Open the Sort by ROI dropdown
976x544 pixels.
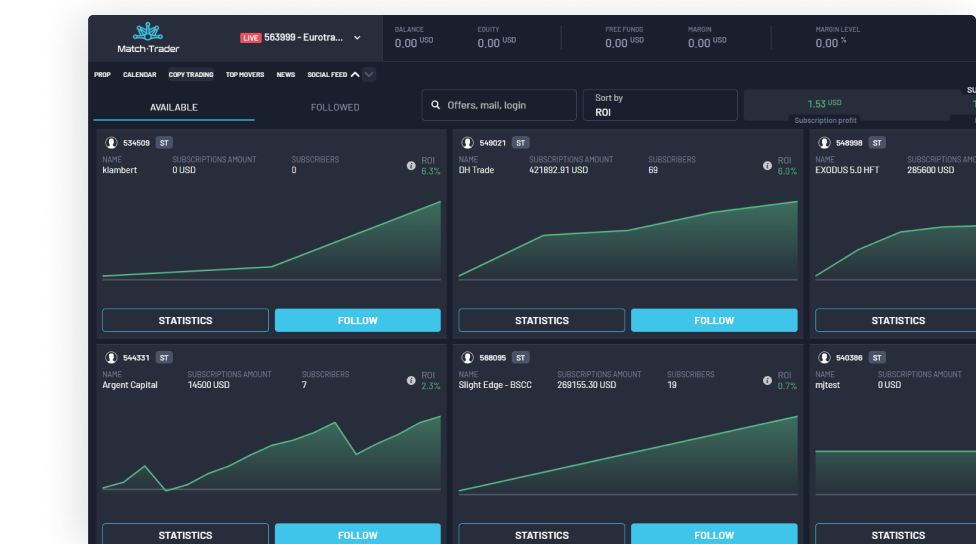(x=660, y=105)
